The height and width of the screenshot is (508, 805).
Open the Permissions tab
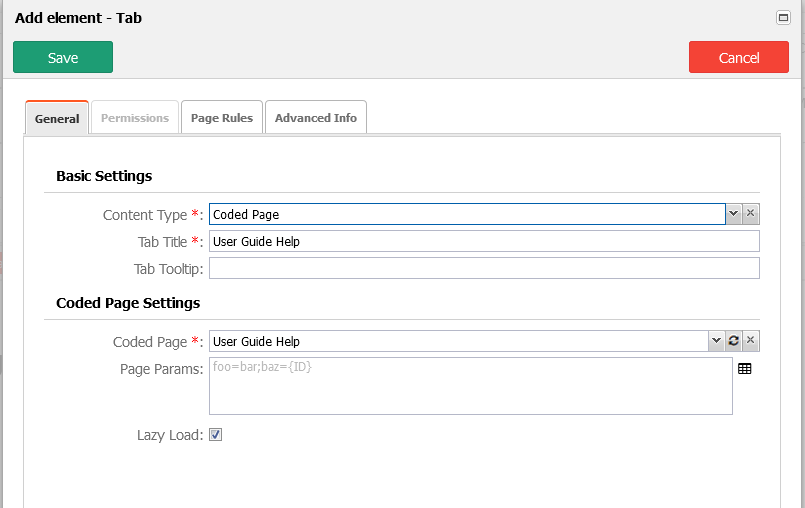point(135,118)
